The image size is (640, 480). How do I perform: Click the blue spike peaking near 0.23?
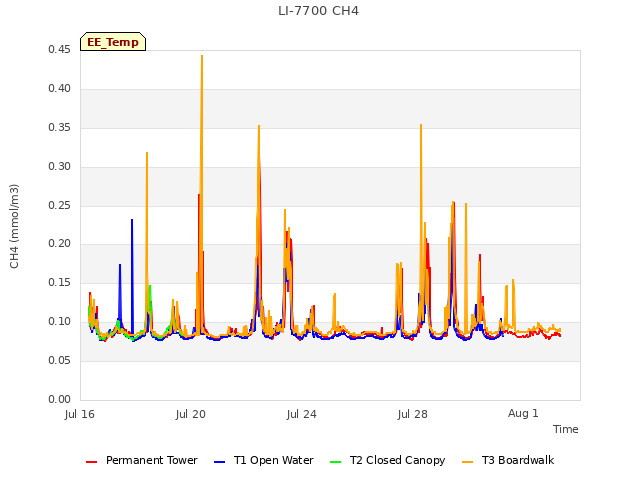pyautogui.click(x=132, y=220)
